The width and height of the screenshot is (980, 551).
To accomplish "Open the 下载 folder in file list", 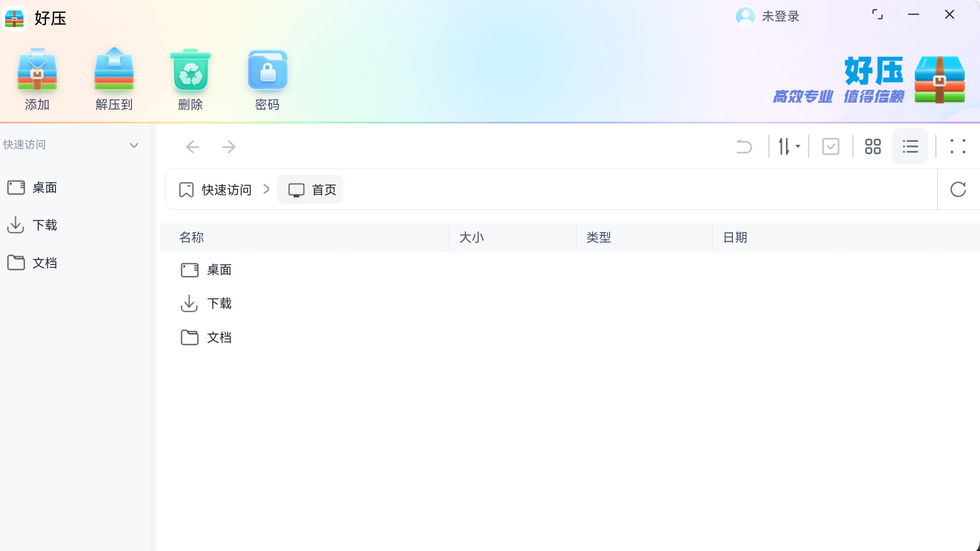I will [x=219, y=303].
